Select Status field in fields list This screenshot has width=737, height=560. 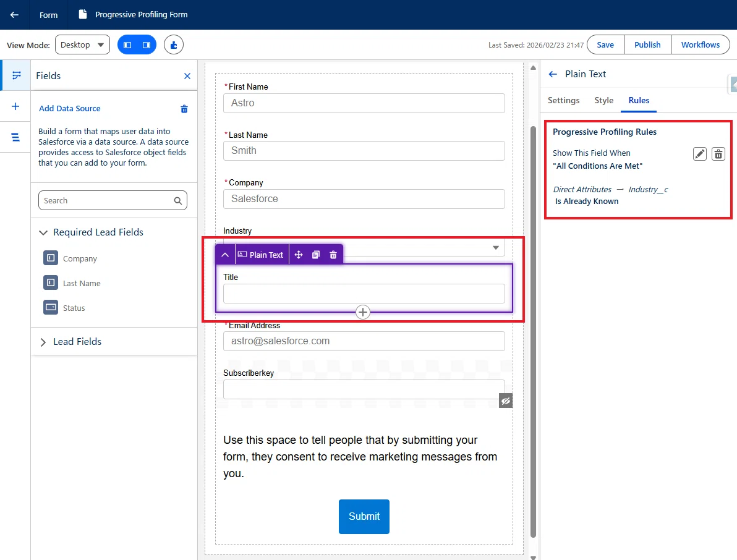coord(74,308)
